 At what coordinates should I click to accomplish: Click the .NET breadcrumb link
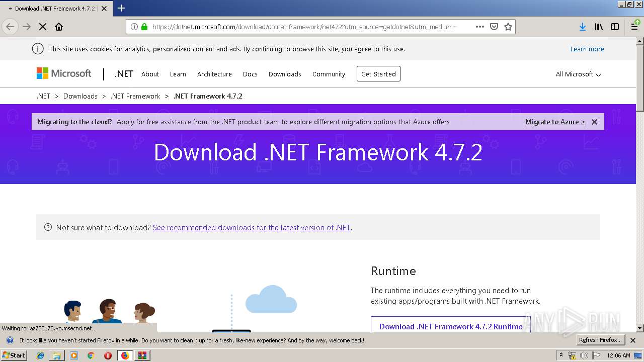pyautogui.click(x=44, y=96)
